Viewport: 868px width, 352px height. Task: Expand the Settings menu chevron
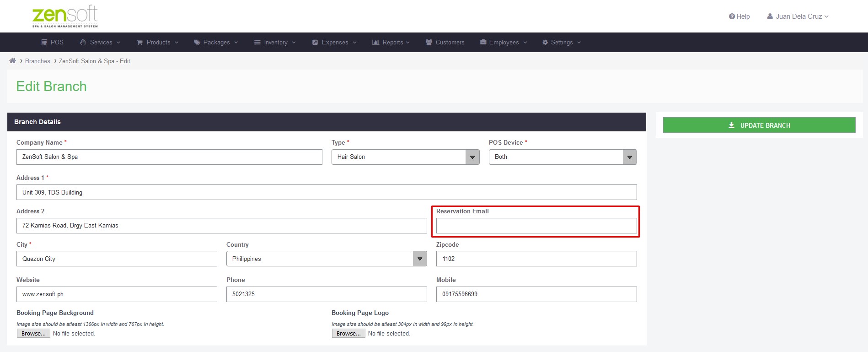(x=579, y=43)
